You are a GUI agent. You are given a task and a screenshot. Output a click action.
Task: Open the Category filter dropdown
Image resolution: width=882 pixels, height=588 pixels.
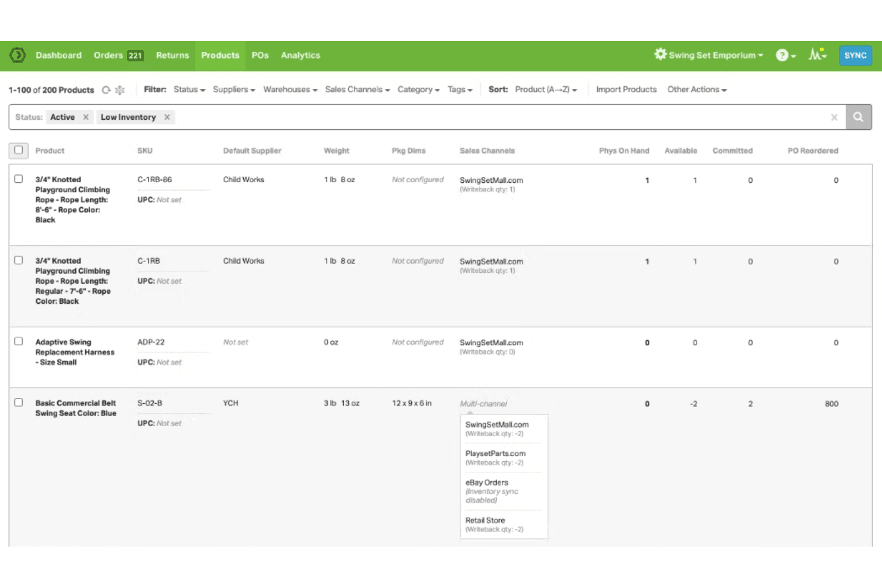point(418,89)
